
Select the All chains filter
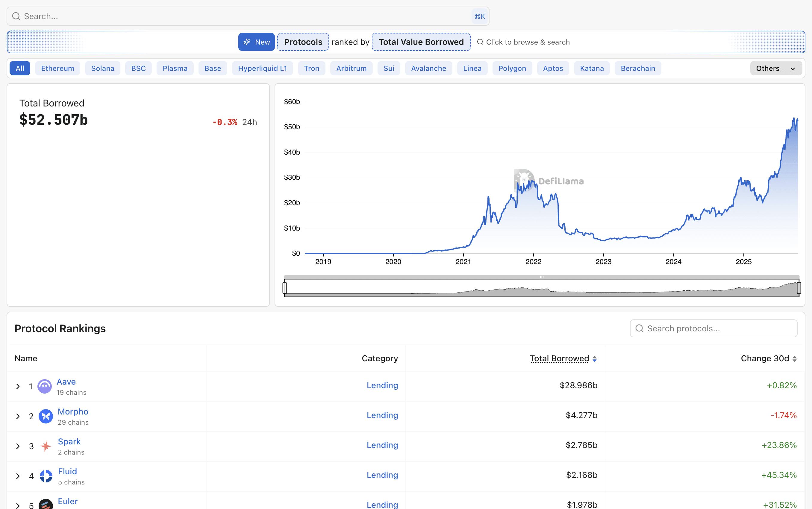20,68
